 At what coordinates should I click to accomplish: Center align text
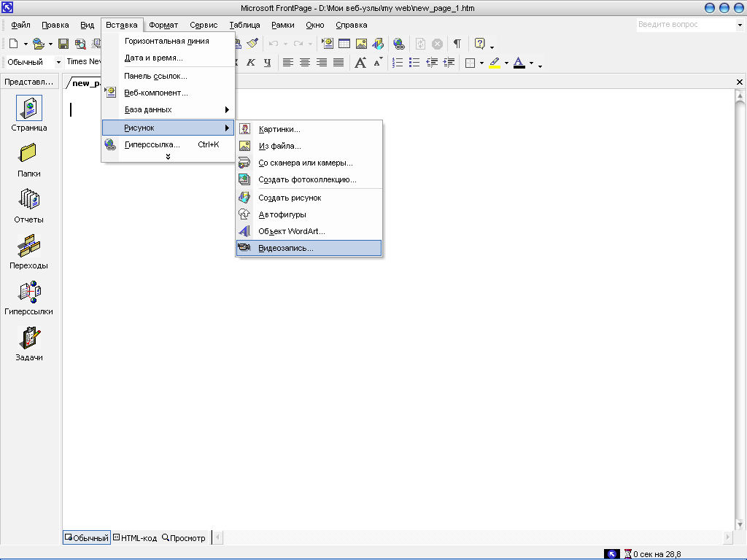coord(305,63)
